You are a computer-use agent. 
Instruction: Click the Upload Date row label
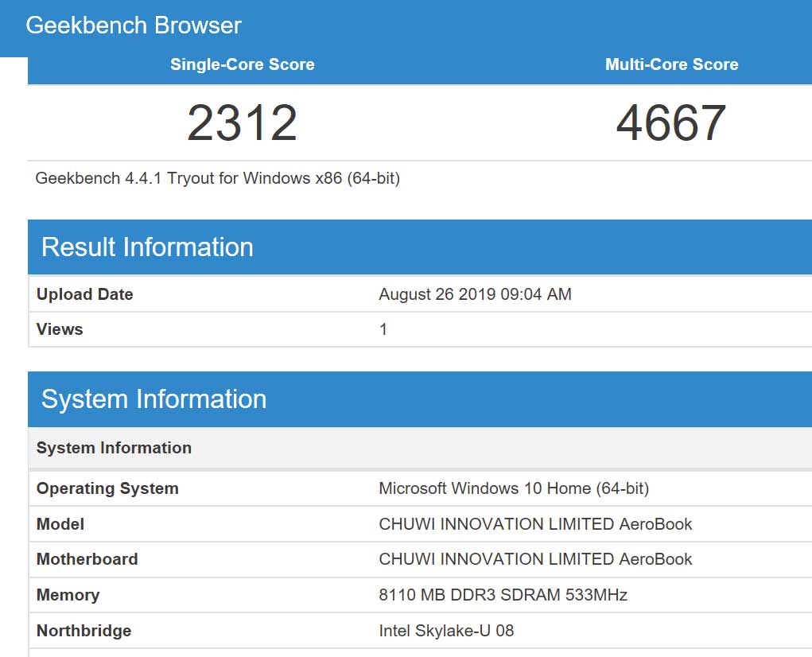click(84, 294)
